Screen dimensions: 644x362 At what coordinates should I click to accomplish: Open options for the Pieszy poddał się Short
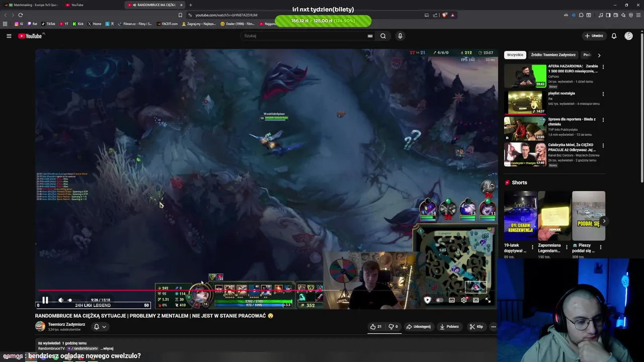coord(600,247)
